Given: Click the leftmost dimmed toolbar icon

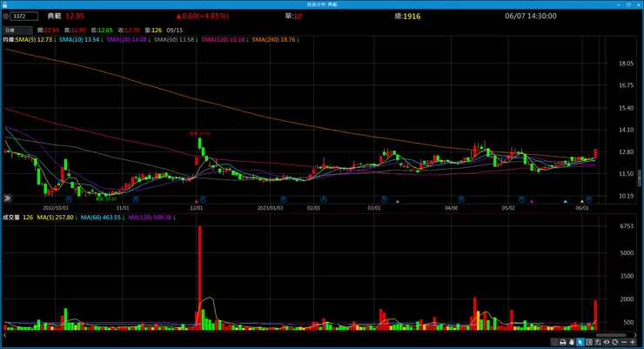Looking at the screenshot, I should pyautogui.click(x=554, y=342).
